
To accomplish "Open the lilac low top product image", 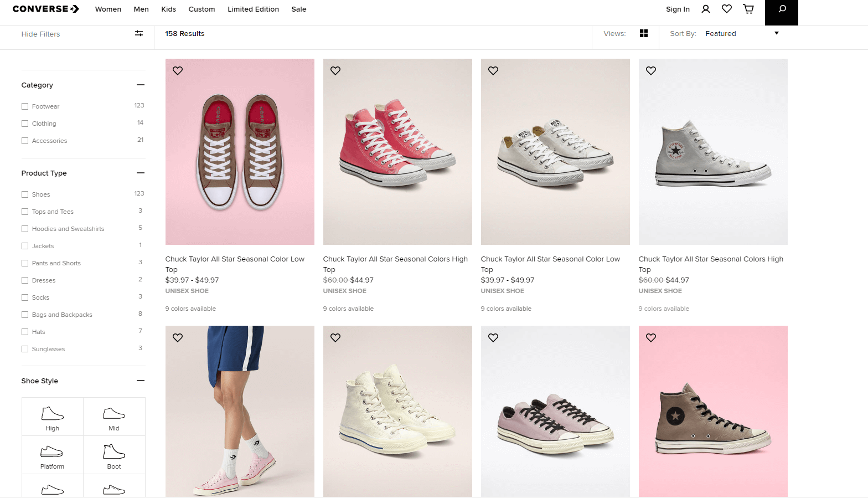I will pyautogui.click(x=555, y=411).
